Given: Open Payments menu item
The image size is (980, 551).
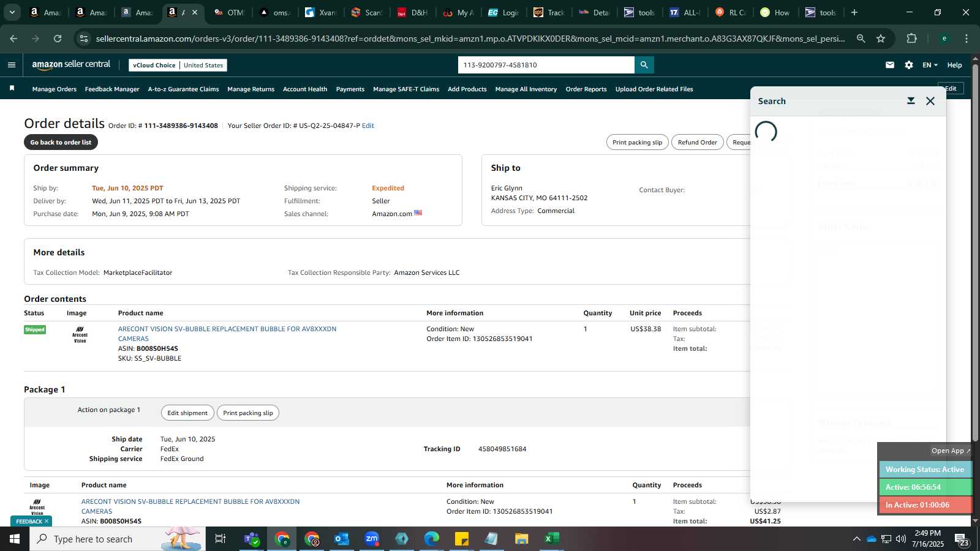Looking at the screenshot, I should pyautogui.click(x=350, y=89).
